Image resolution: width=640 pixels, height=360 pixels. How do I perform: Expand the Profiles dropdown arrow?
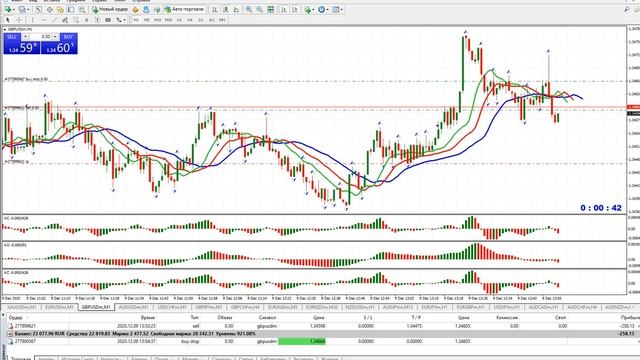tap(28, 9)
